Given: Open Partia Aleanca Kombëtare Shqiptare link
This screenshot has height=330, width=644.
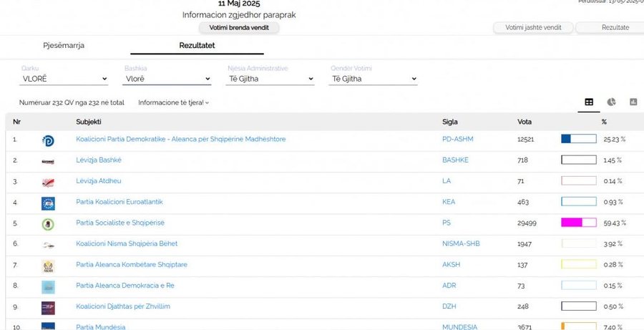Looking at the screenshot, I should 132,265.
